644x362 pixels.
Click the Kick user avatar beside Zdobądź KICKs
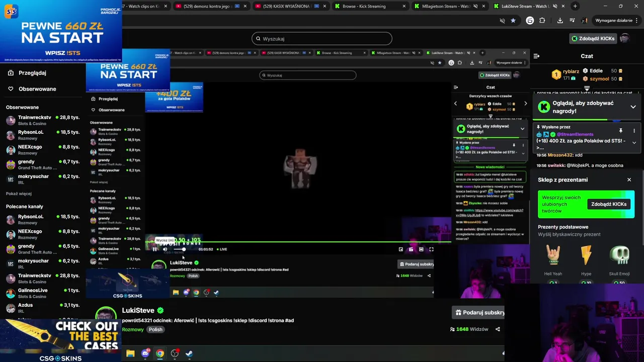tap(624, 38)
